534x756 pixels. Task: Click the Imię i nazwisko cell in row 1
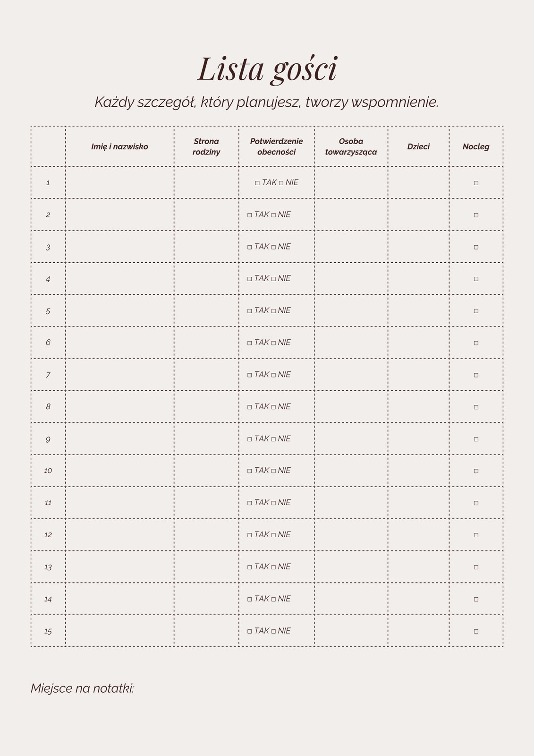[120, 182]
